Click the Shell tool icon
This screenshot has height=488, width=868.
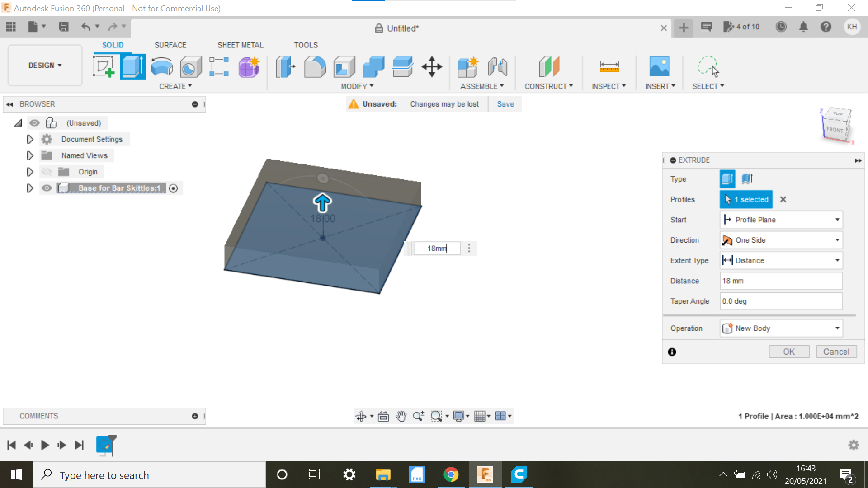[344, 67]
